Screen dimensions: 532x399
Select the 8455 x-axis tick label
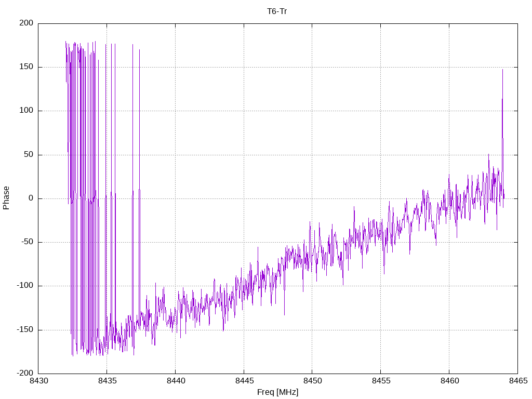pyautogui.click(x=380, y=381)
